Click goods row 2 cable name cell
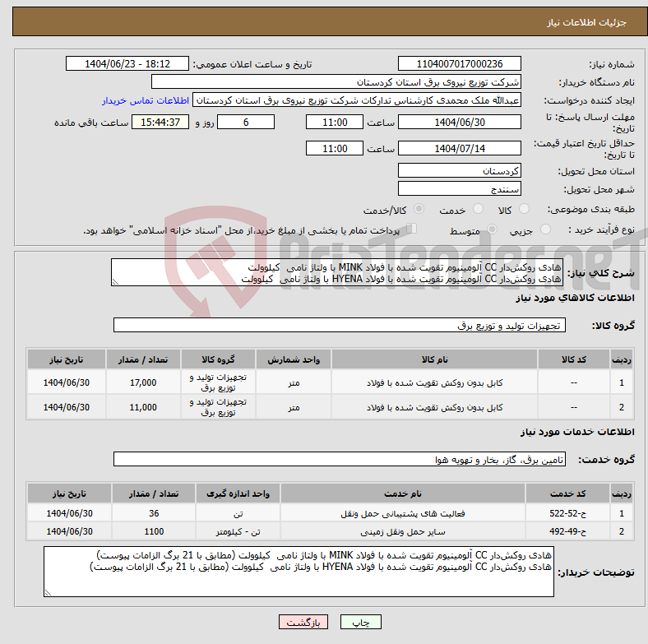Viewport: 648px width, 644px height. pyautogui.click(x=434, y=407)
